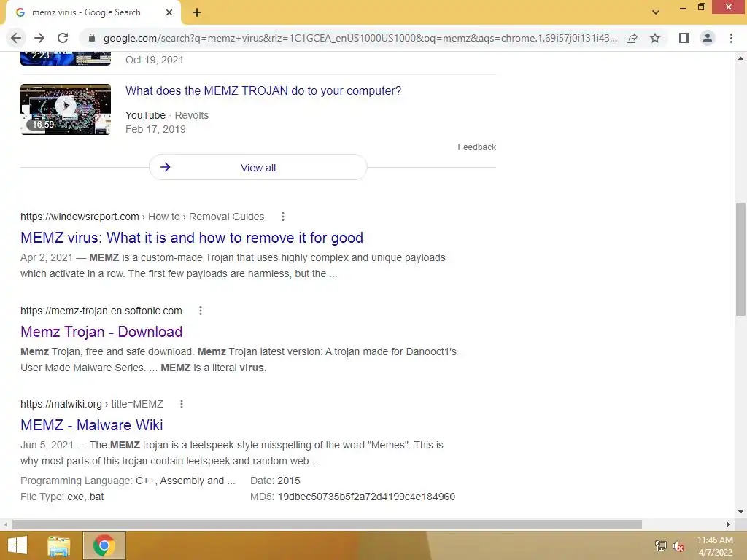
Task: Close the memz virus Google Search tab
Action: click(x=169, y=12)
